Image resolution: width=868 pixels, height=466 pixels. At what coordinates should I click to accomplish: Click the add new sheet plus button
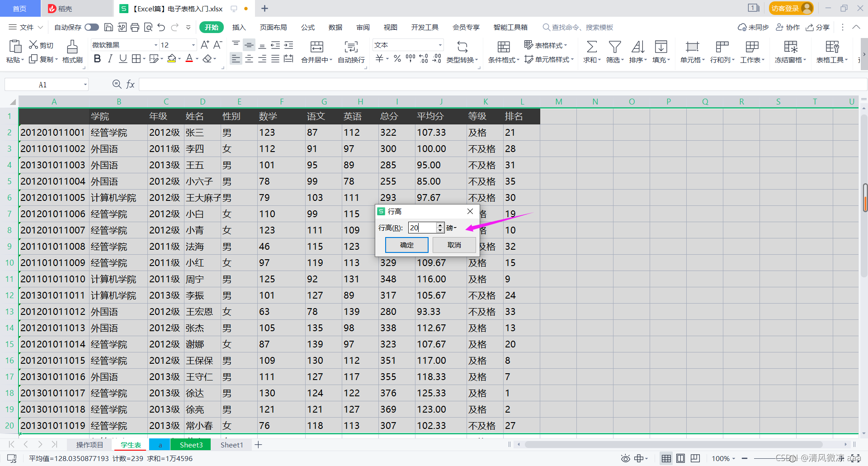click(258, 445)
